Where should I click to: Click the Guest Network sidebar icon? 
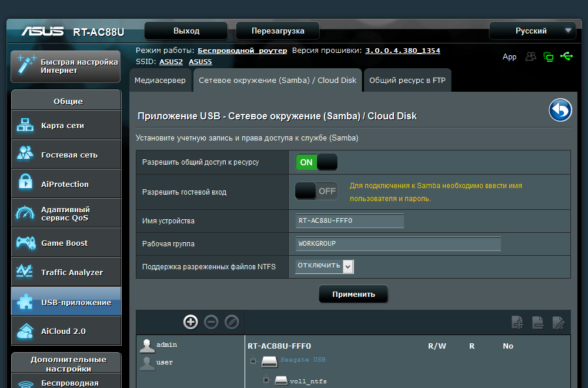point(25,153)
